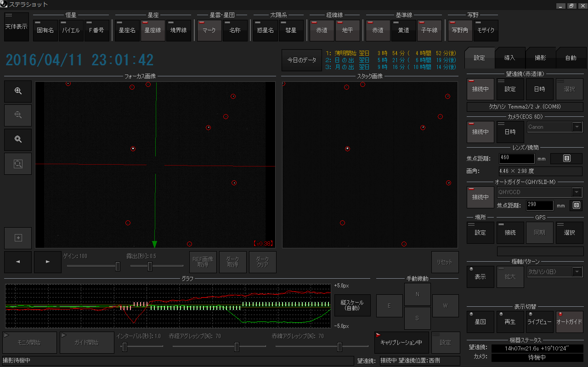Image resolution: width=588 pixels, height=367 pixels.
Task: Click the autoguider focal length calculator icon
Action: click(x=576, y=205)
